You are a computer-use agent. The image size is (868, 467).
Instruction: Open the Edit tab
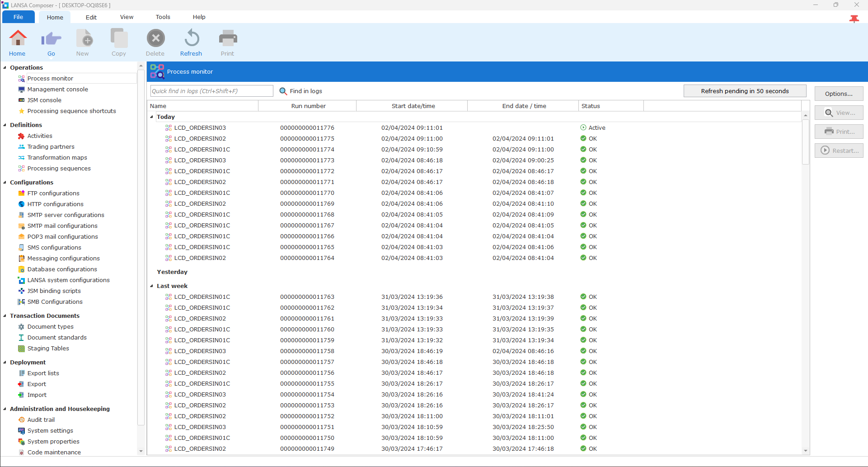[x=91, y=17]
